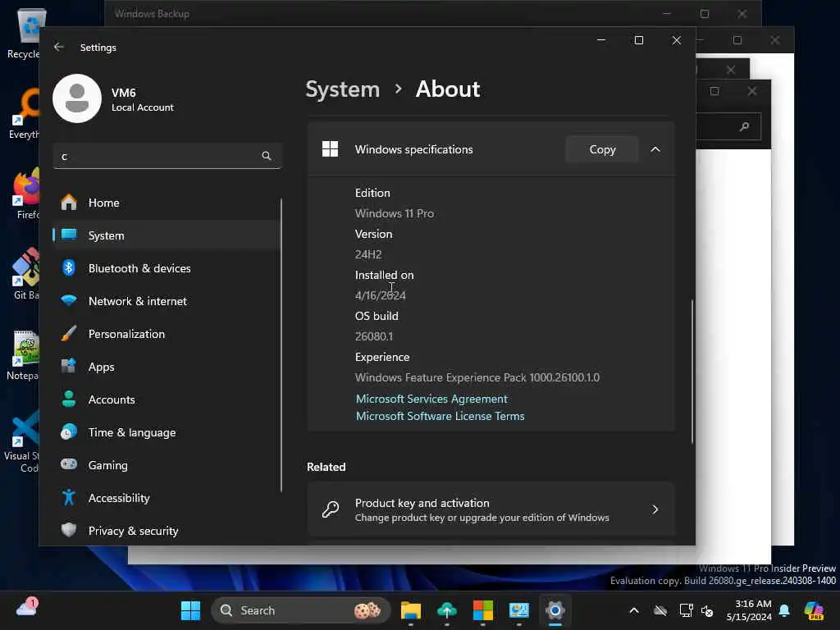840x630 pixels.
Task: Open the Git Bash desktop shortcut
Action: [x=25, y=273]
